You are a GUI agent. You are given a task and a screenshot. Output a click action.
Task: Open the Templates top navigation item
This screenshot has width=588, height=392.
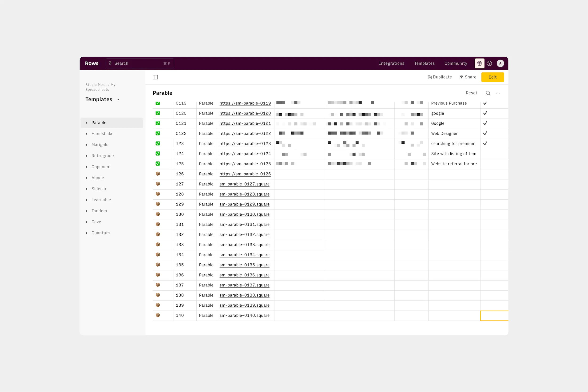tap(424, 63)
